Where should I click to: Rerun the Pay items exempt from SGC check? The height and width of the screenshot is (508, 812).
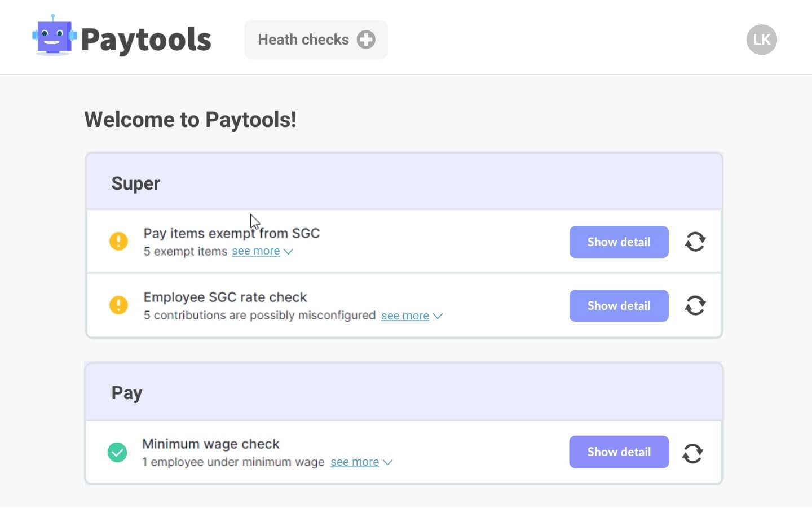[x=695, y=242]
